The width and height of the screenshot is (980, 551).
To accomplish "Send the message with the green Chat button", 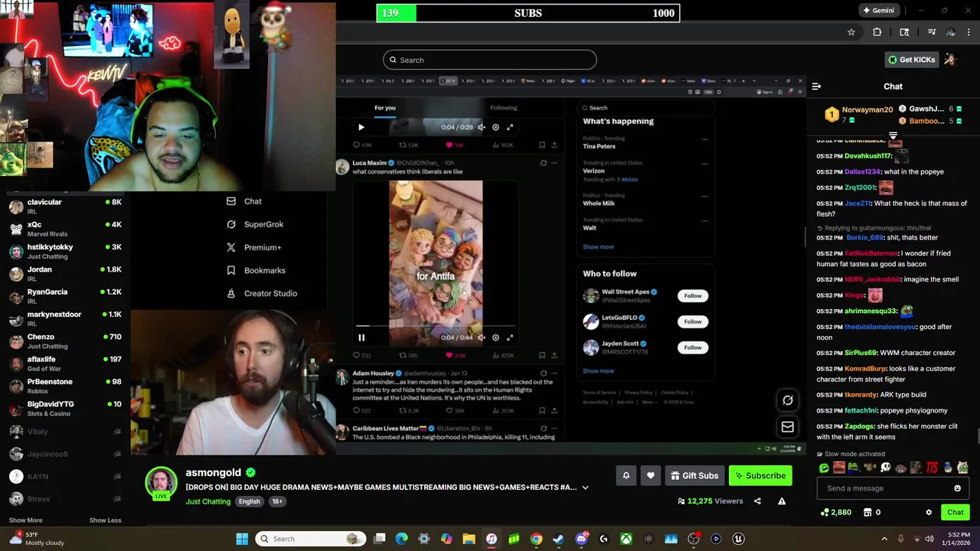I will tap(955, 513).
